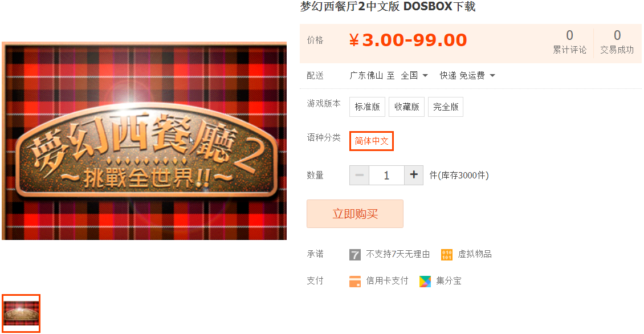Select the small product thumbnail image
The image size is (644, 334).
coord(21,313)
